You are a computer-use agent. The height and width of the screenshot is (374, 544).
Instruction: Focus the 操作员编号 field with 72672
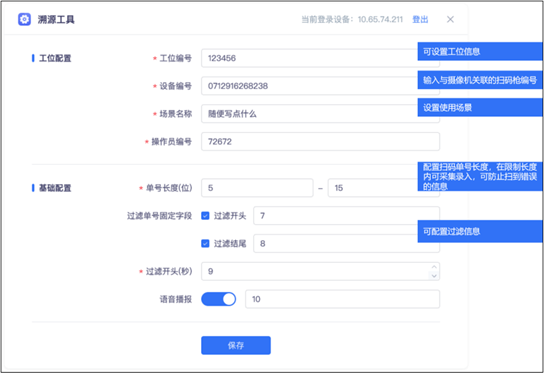pos(320,142)
